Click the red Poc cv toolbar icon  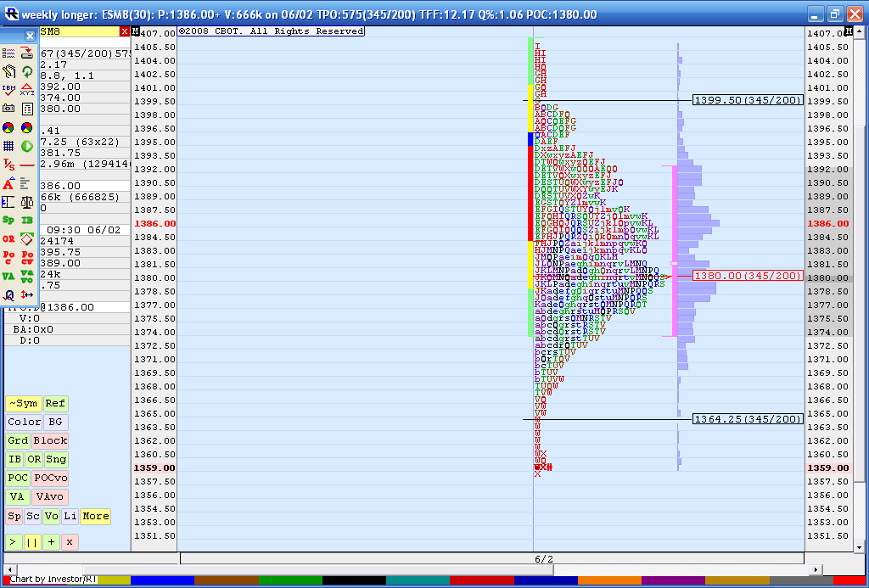click(x=26, y=258)
